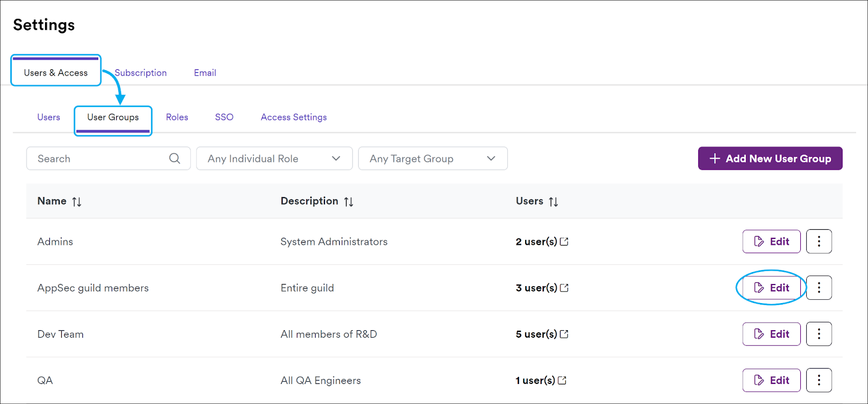The image size is (868, 404).
Task: Click System Administrators description cell
Action: 334,242
